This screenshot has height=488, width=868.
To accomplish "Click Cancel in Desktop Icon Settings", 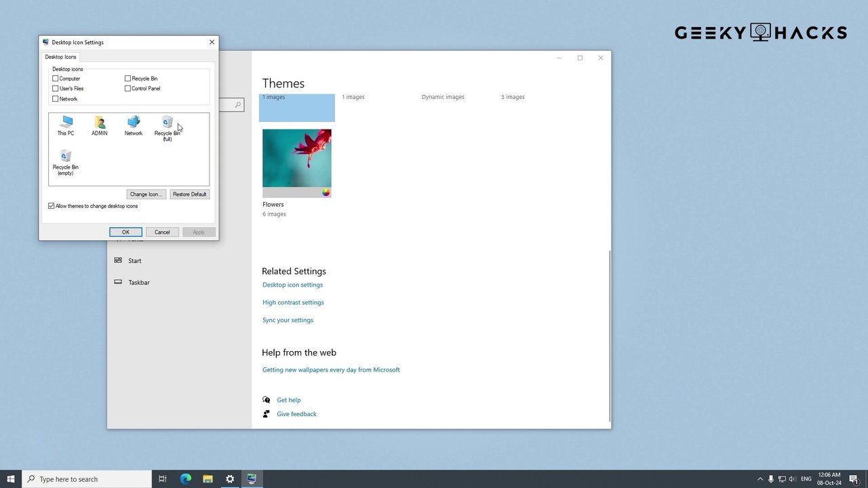I will point(162,232).
